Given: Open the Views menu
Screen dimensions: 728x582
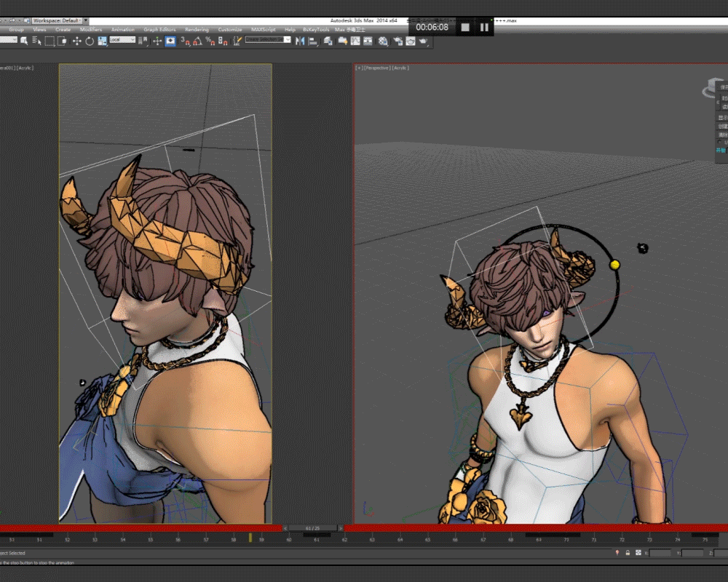Looking at the screenshot, I should (x=39, y=30).
